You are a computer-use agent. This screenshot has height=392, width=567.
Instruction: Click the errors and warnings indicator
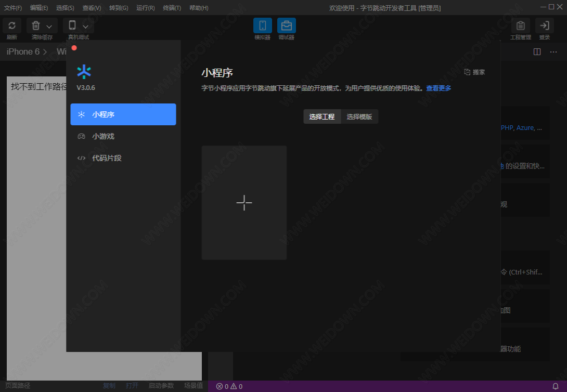[x=229, y=386]
